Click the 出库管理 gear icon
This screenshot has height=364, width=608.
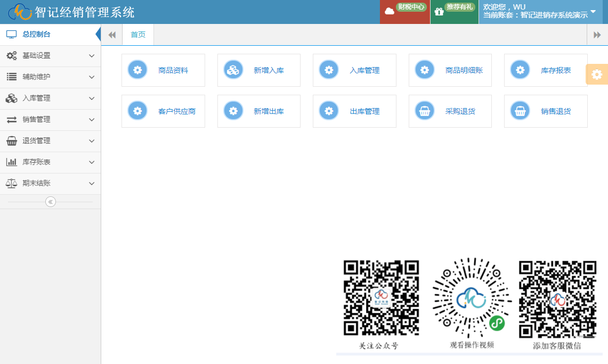[329, 111]
